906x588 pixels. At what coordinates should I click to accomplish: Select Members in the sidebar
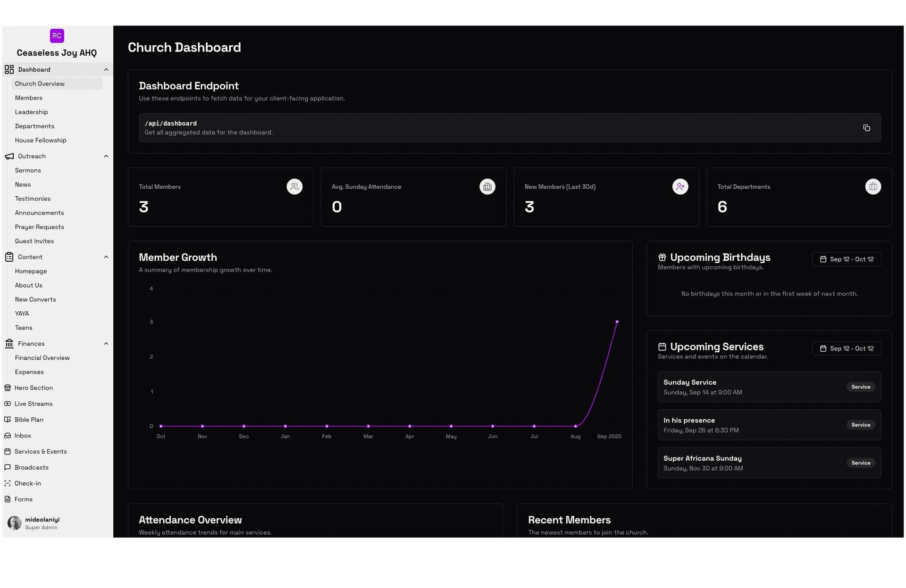pos(28,98)
